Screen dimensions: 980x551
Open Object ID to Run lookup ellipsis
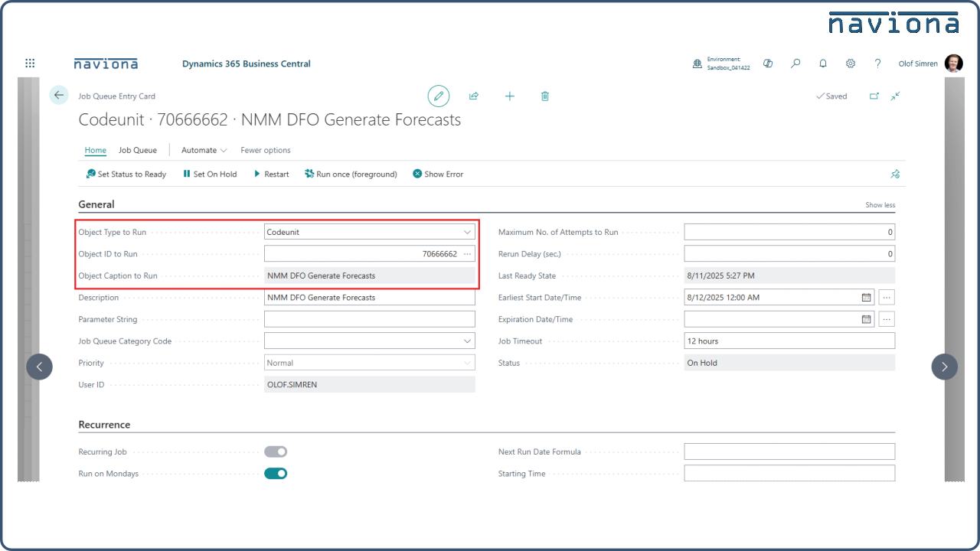coord(468,254)
